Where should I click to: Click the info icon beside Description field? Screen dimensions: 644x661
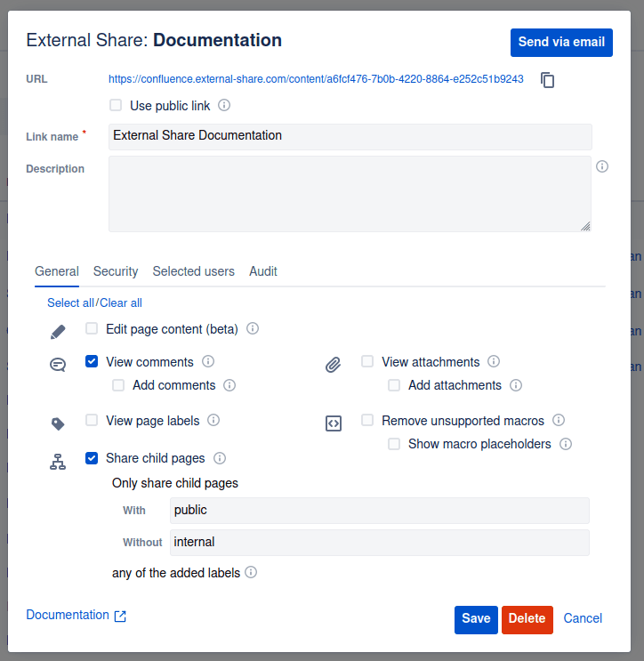click(x=602, y=166)
